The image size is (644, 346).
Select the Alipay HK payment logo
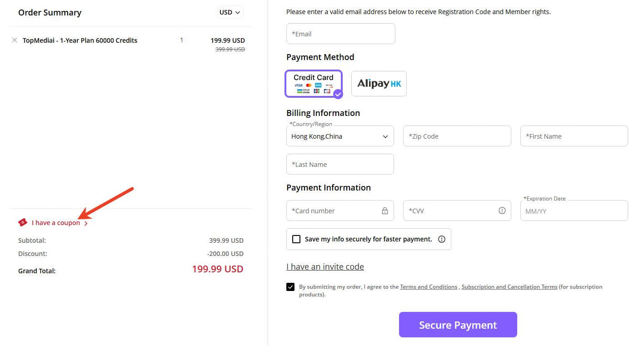click(x=379, y=83)
